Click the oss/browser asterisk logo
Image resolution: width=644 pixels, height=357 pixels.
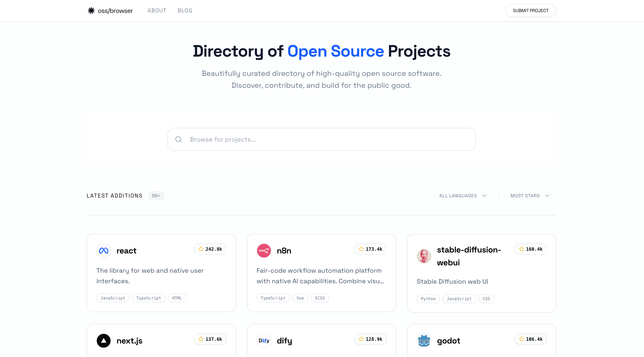tap(91, 11)
